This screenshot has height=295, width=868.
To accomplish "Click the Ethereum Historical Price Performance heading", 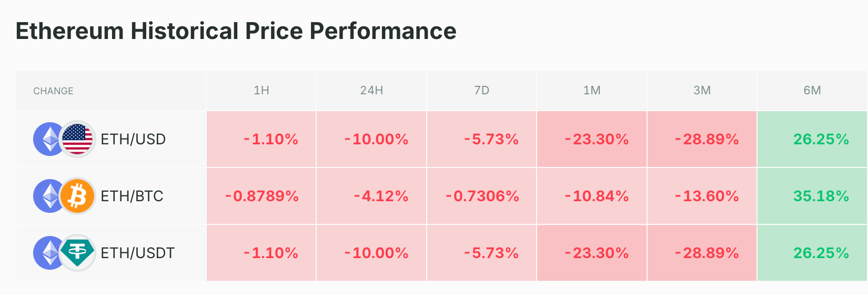I will click(236, 31).
